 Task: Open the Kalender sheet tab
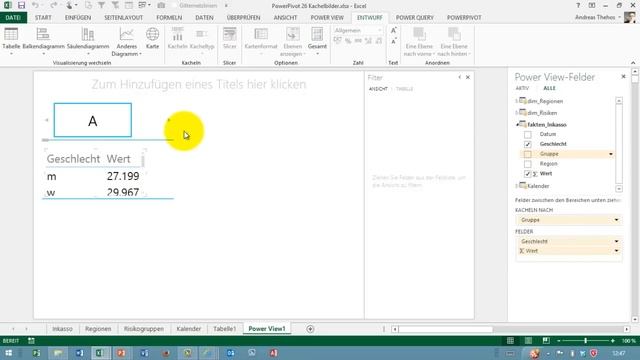coord(189,329)
